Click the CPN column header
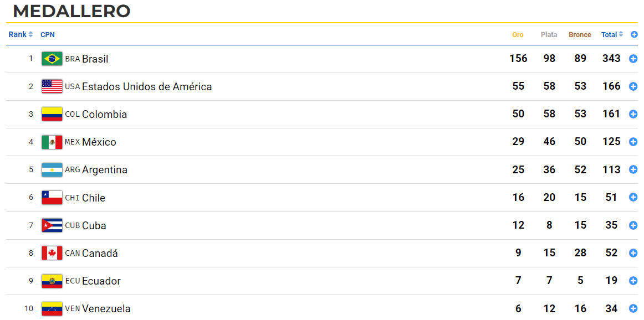Image resolution: width=644 pixels, height=320 pixels. click(48, 35)
